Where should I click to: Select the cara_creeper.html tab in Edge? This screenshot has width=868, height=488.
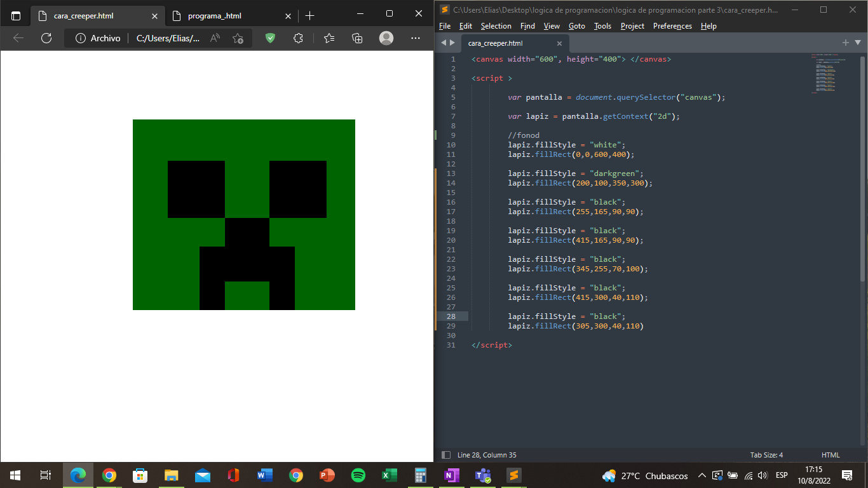(x=98, y=16)
